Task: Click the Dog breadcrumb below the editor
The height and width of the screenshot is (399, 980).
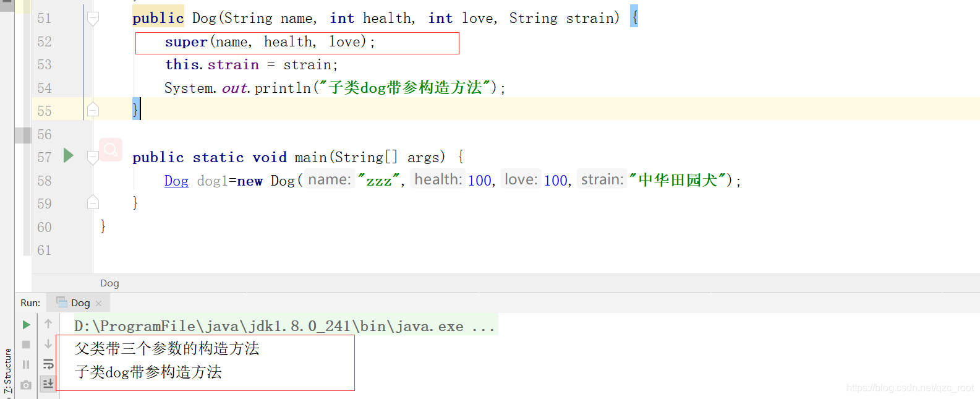Action: pos(109,283)
